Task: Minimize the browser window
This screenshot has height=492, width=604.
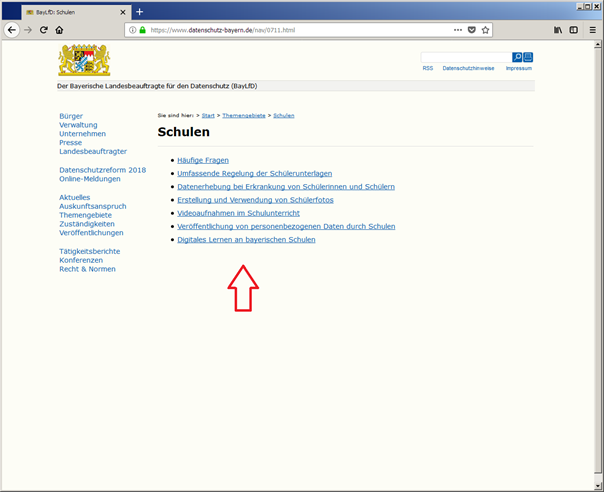Action: [580, 6]
